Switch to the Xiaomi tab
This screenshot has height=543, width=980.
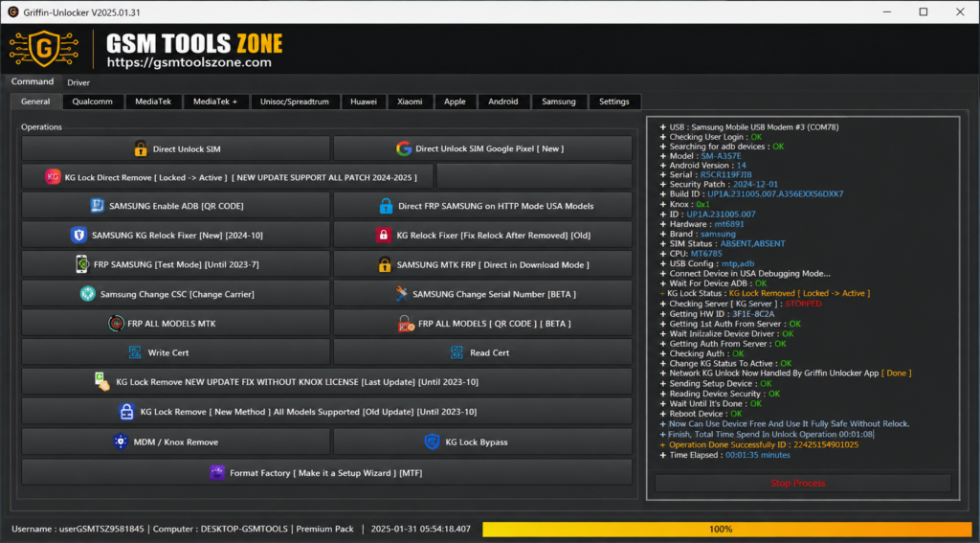click(410, 102)
